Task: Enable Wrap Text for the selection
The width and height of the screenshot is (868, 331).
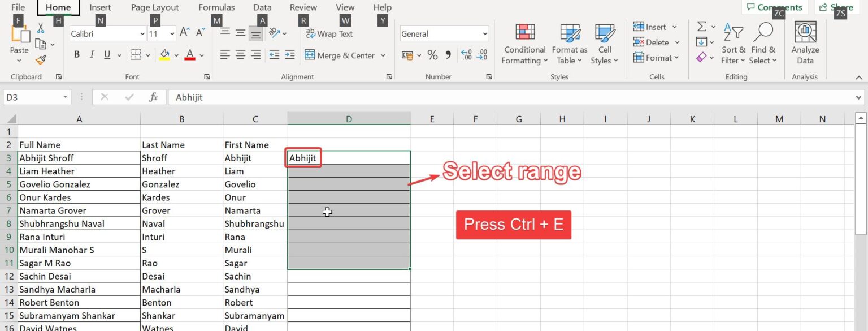Action: coord(329,34)
